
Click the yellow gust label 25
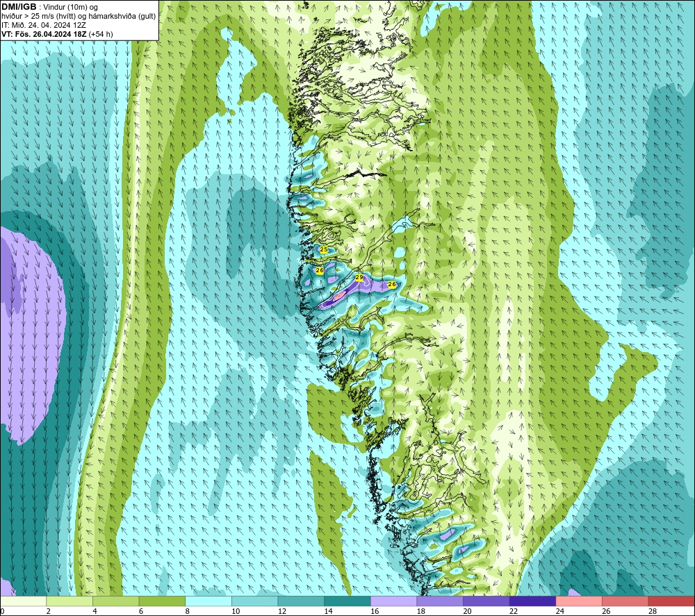pos(324,250)
